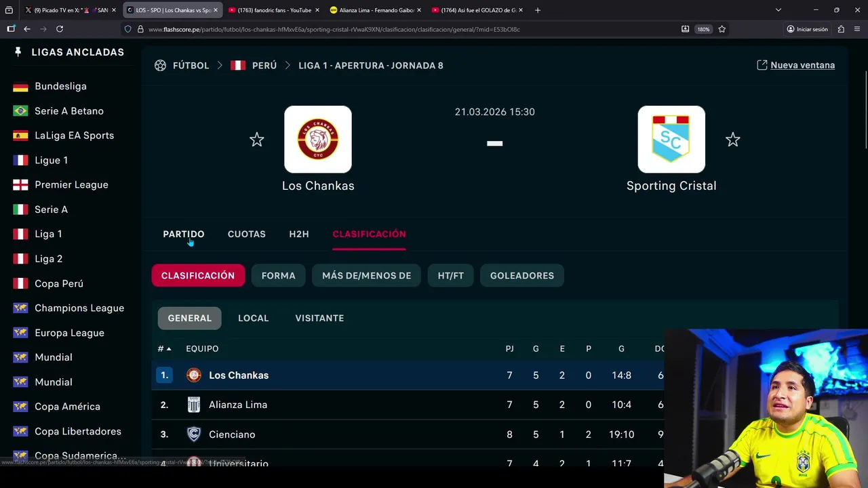Click the England flag next to Premier League
The width and height of the screenshot is (868, 488).
click(x=21, y=185)
